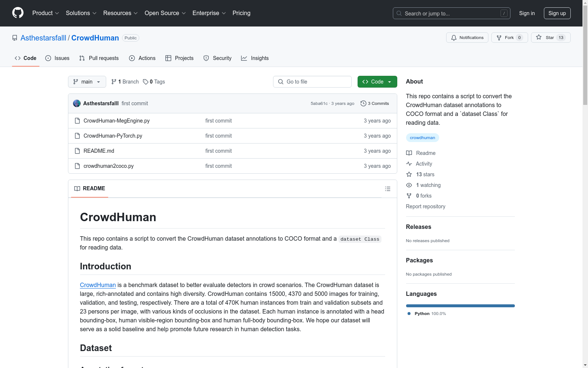
Task: Click the branch icon next to 1 Branch
Action: coord(114,82)
